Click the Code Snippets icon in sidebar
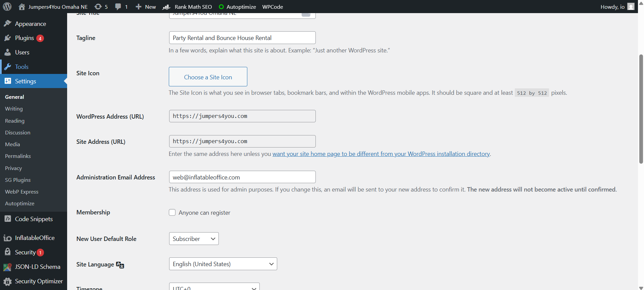 point(8,219)
